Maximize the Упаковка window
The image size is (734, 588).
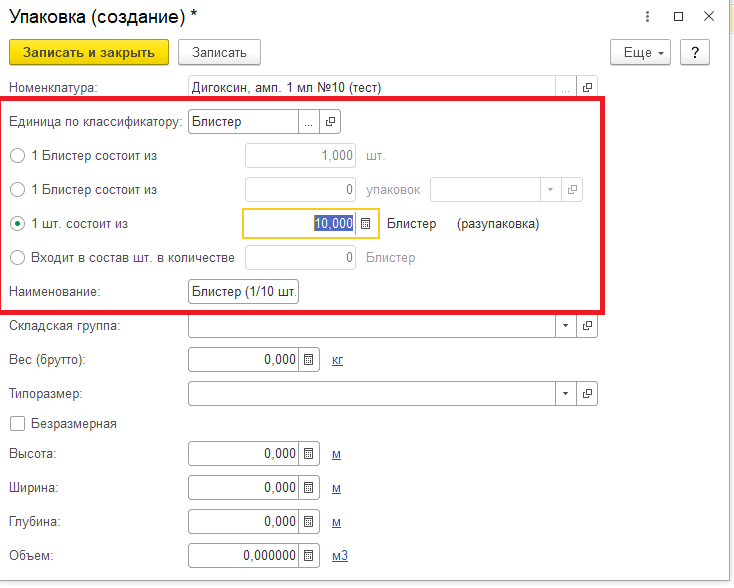click(x=678, y=17)
